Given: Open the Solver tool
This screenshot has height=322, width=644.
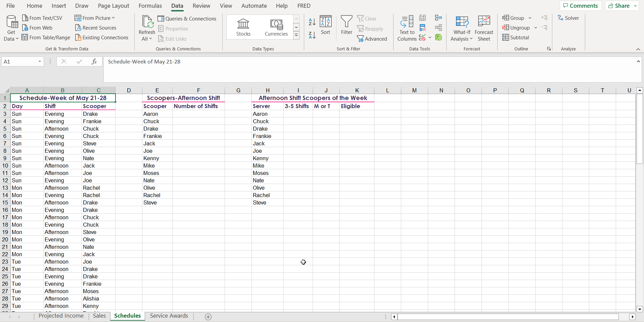Looking at the screenshot, I should pos(568,18).
